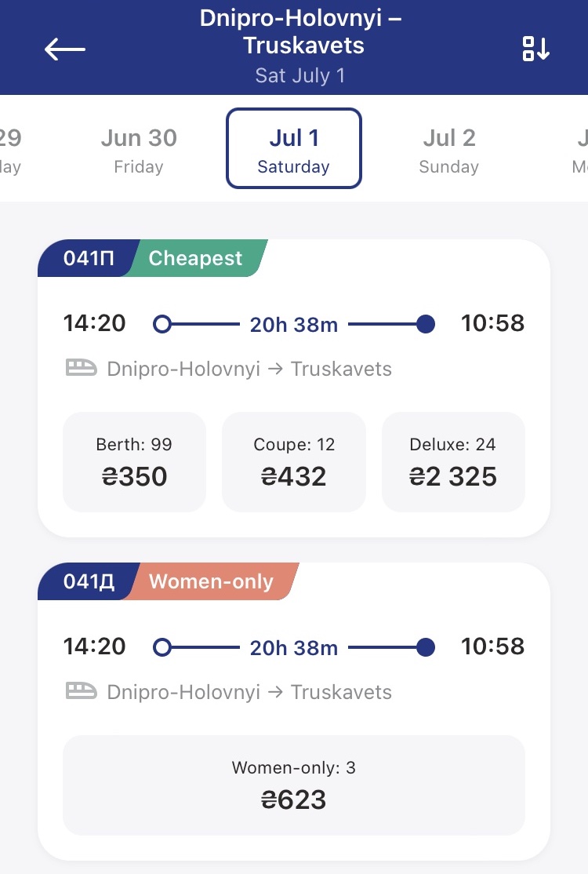The width and height of the screenshot is (588, 874).
Task: Tap train icon on 041Д card
Action: click(81, 691)
